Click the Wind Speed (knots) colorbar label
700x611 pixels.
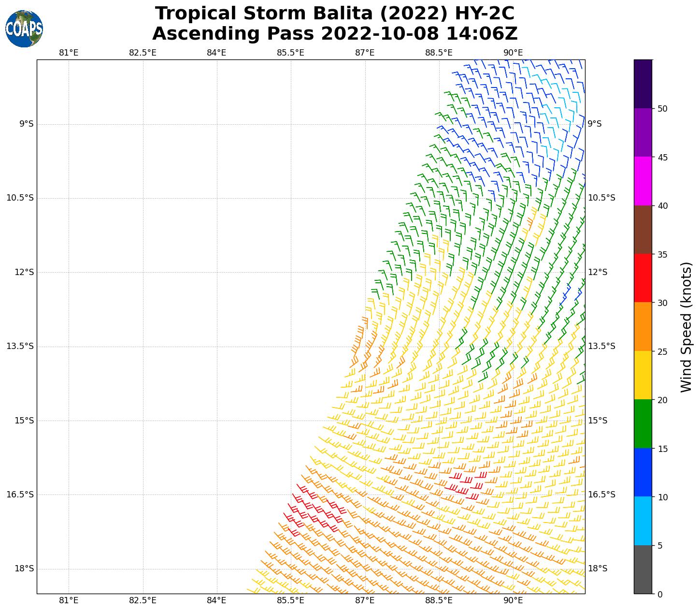coord(686,327)
